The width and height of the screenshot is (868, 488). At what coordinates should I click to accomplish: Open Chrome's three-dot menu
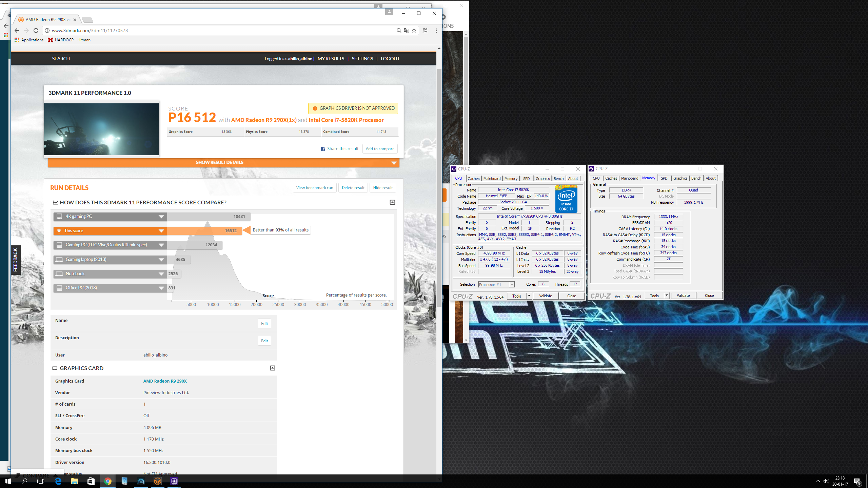point(436,30)
